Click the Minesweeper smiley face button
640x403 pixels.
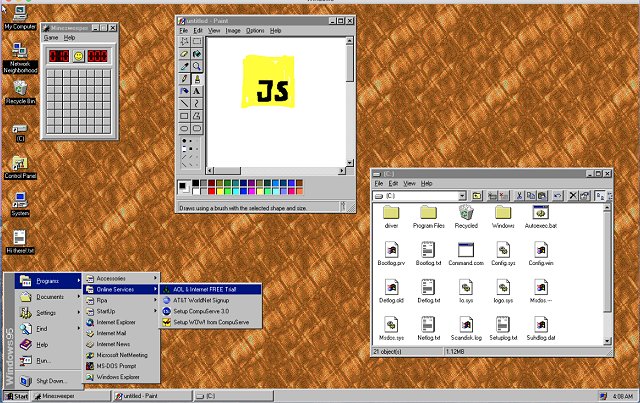[78, 56]
